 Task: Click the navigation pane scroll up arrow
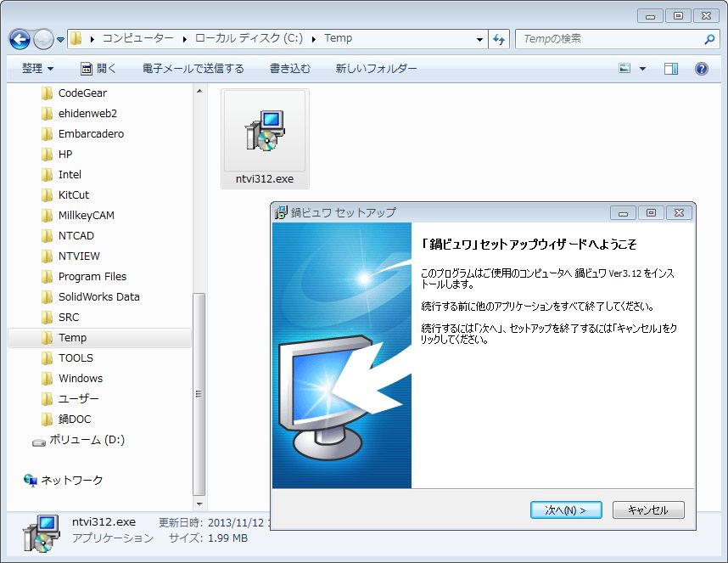click(x=199, y=91)
